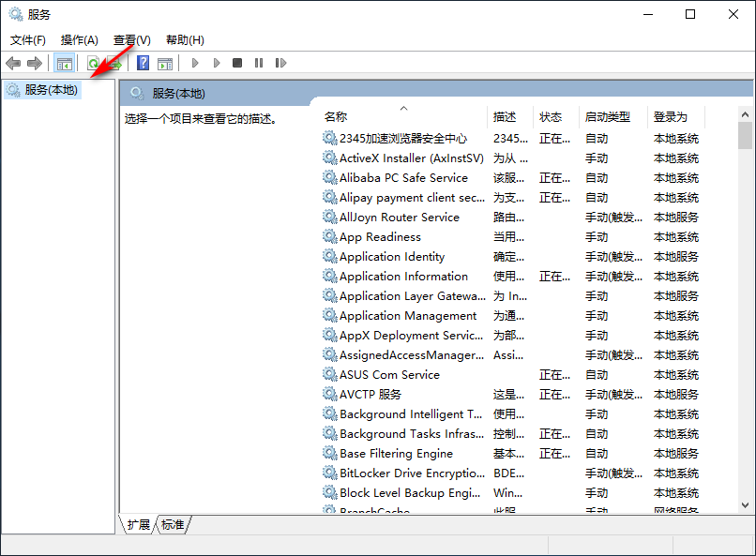Toggle the Show/Hide Console Tree icon
Screen dimensions: 756x556
point(64,63)
